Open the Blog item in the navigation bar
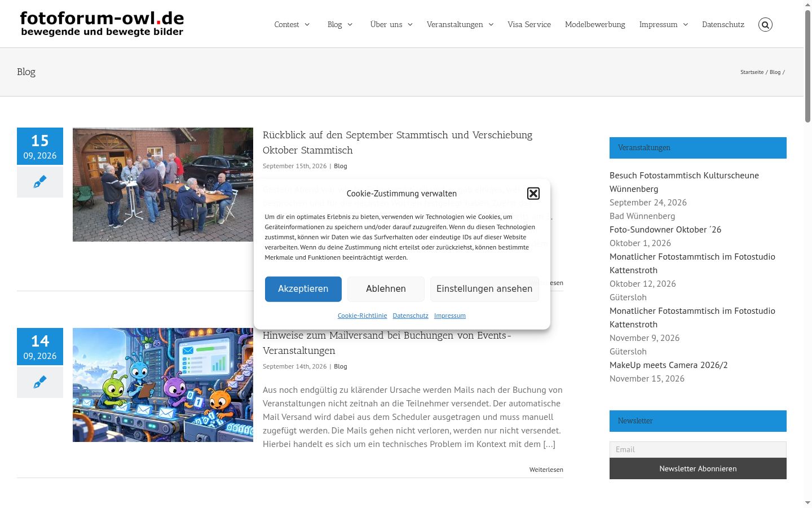The height and width of the screenshot is (508, 812). click(x=334, y=24)
